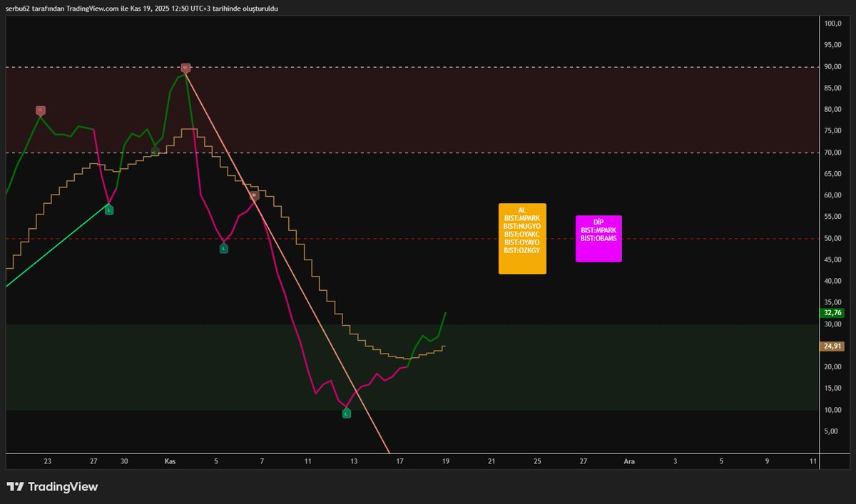This screenshot has height=504, width=856.
Task: Select the L marker at the 49 trough
Action: click(223, 249)
